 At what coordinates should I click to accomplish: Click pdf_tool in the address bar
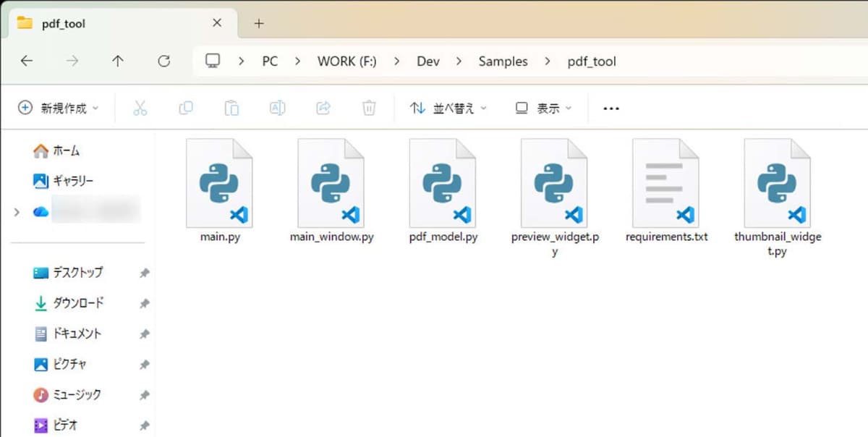pyautogui.click(x=592, y=61)
